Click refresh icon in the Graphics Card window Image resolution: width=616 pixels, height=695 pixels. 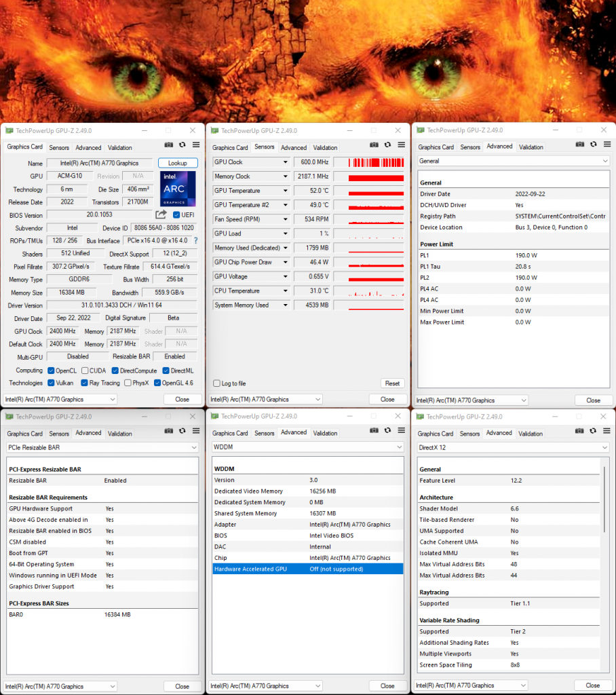[182, 145]
